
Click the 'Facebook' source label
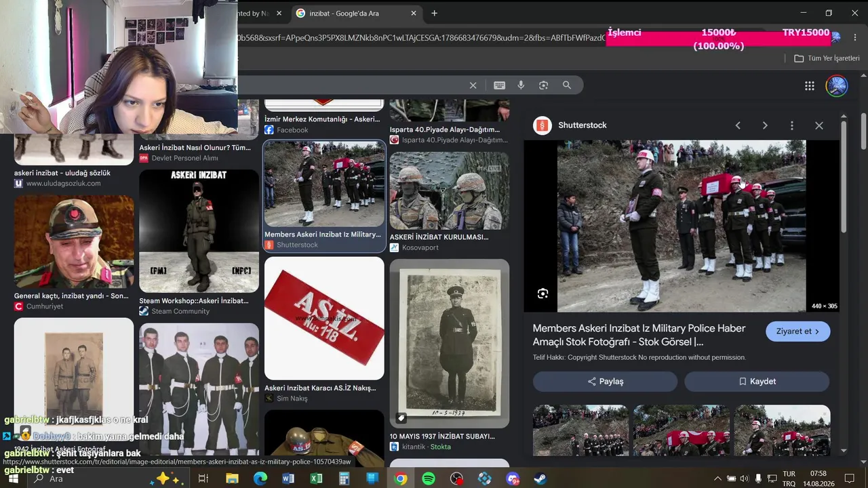(292, 130)
